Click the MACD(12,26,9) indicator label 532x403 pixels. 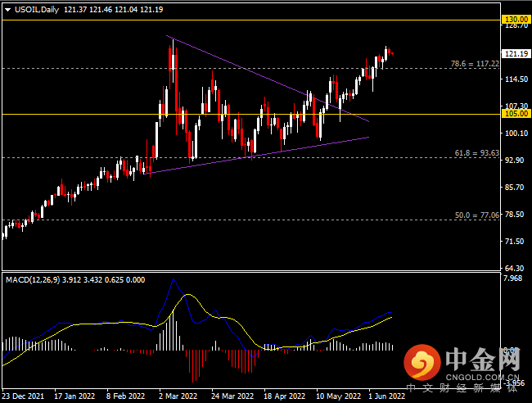(33, 280)
